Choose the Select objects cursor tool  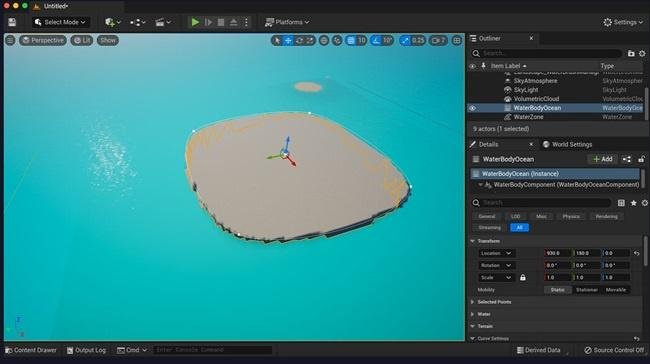pos(277,40)
